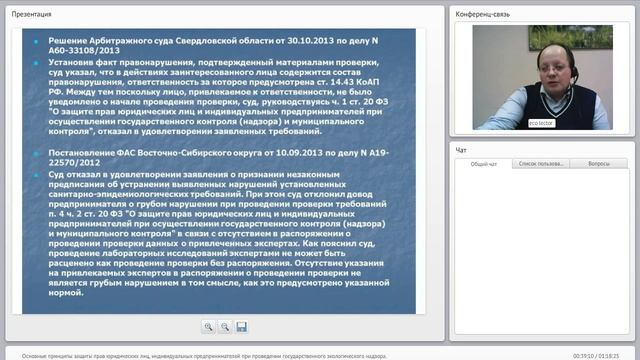Screen dimensions: 640x360
Task: Click the eco lector name label
Action: 541,123
